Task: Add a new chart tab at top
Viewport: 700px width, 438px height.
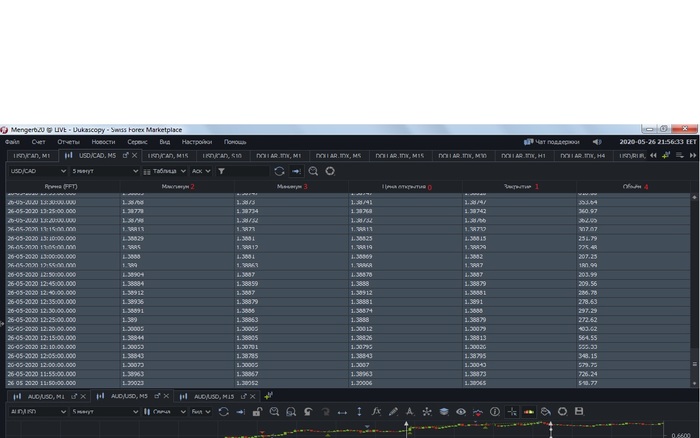Action: pos(666,155)
